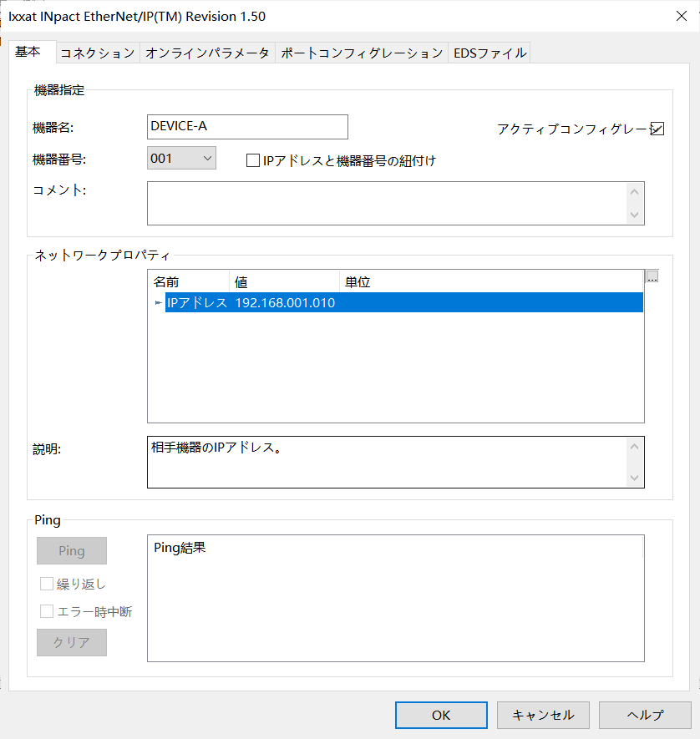Image resolution: width=700 pixels, height=739 pixels.
Task: Open the EDSファイル tab
Action: coord(489,53)
